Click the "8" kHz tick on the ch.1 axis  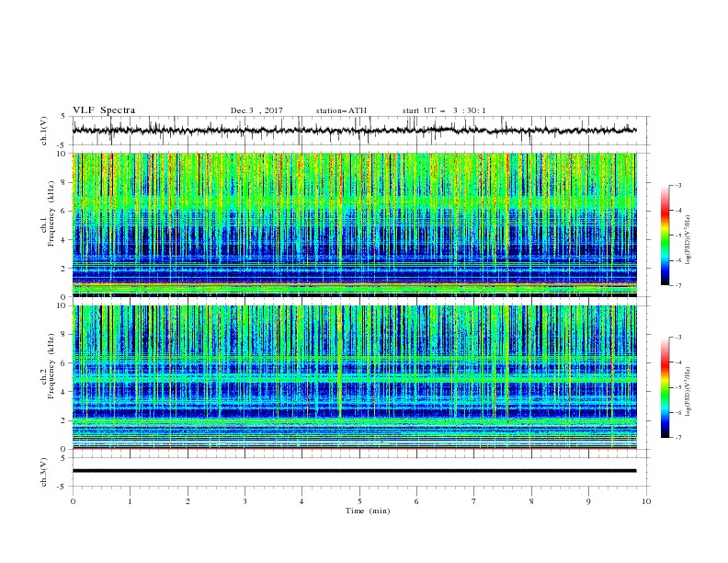click(x=63, y=182)
